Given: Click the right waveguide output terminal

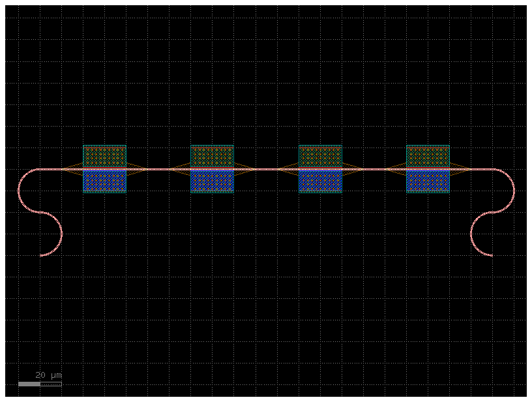Looking at the screenshot, I should pyautogui.click(x=490, y=256).
